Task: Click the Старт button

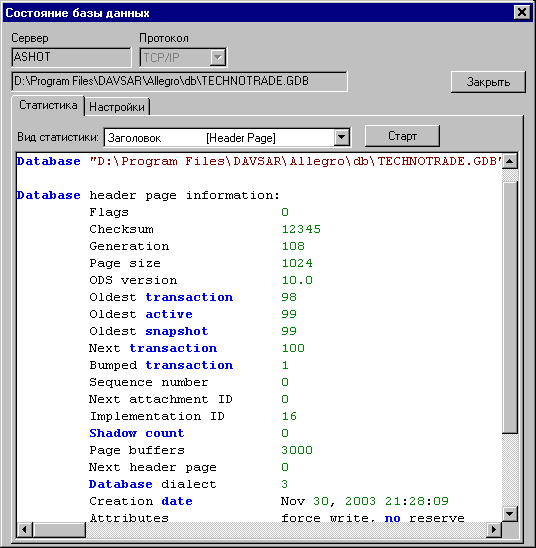Action: [402, 136]
